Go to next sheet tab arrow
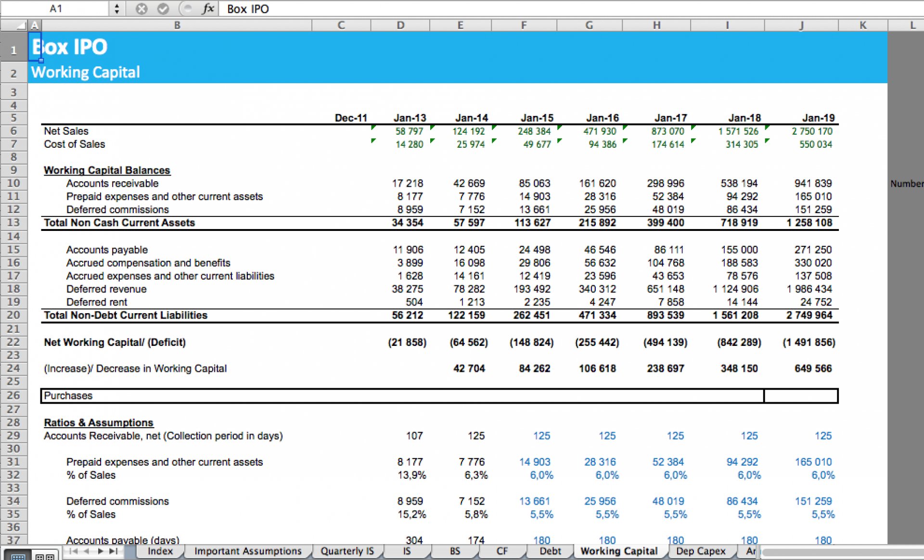This screenshot has width=924, height=560. [x=100, y=551]
